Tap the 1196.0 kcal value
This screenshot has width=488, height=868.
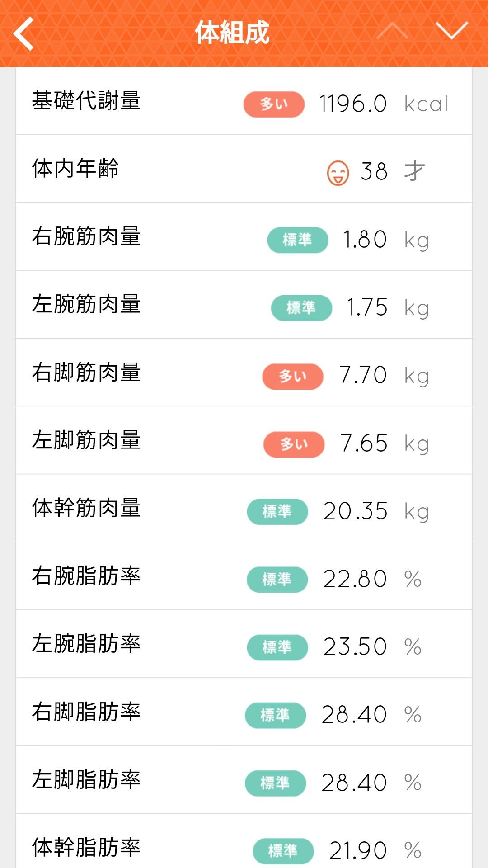[353, 104]
